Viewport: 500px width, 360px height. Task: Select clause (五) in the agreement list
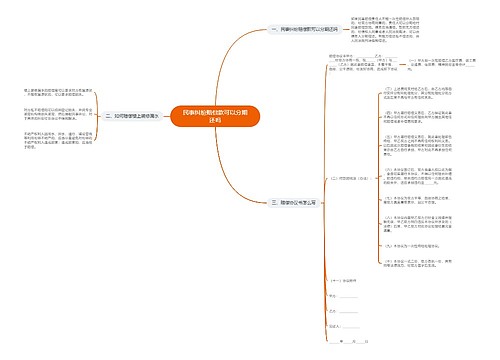click(418, 145)
